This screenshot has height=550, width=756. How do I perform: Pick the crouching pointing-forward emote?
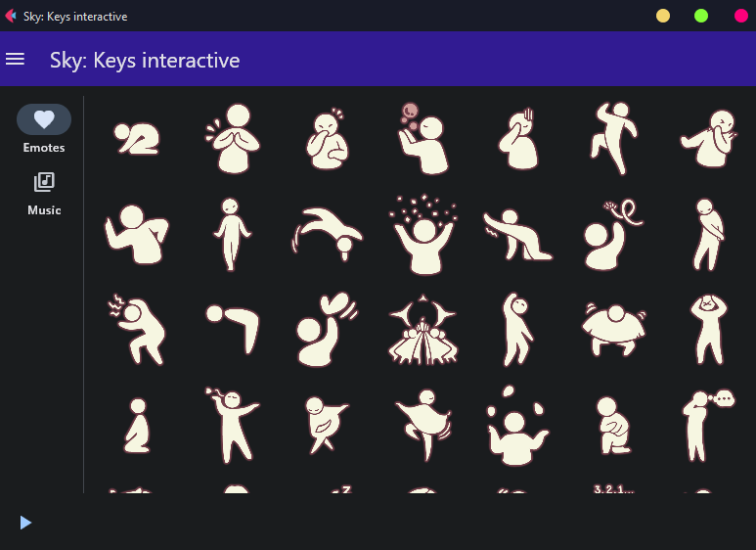pos(518,235)
